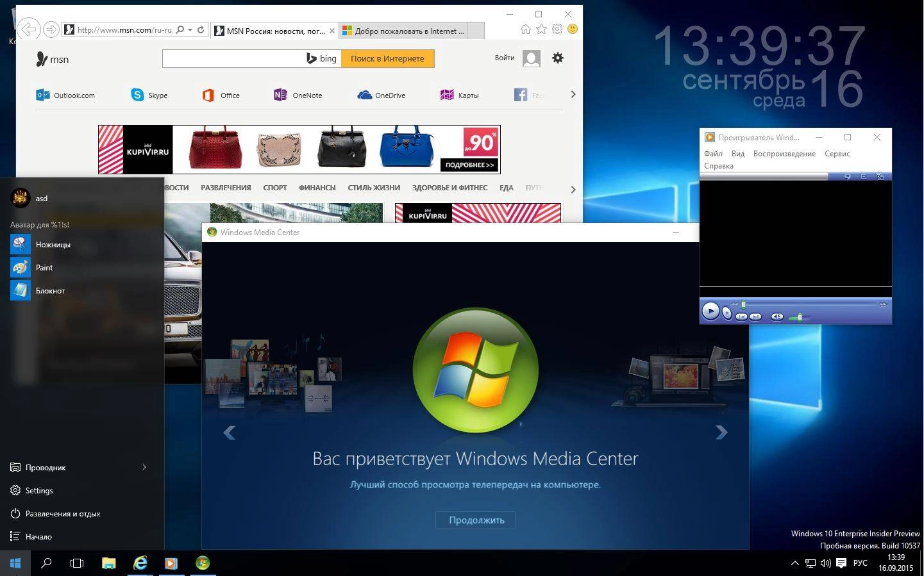Viewport: 924px width, 576px height.
Task: Show more MSN service shortcuts arrow
Action: (573, 94)
